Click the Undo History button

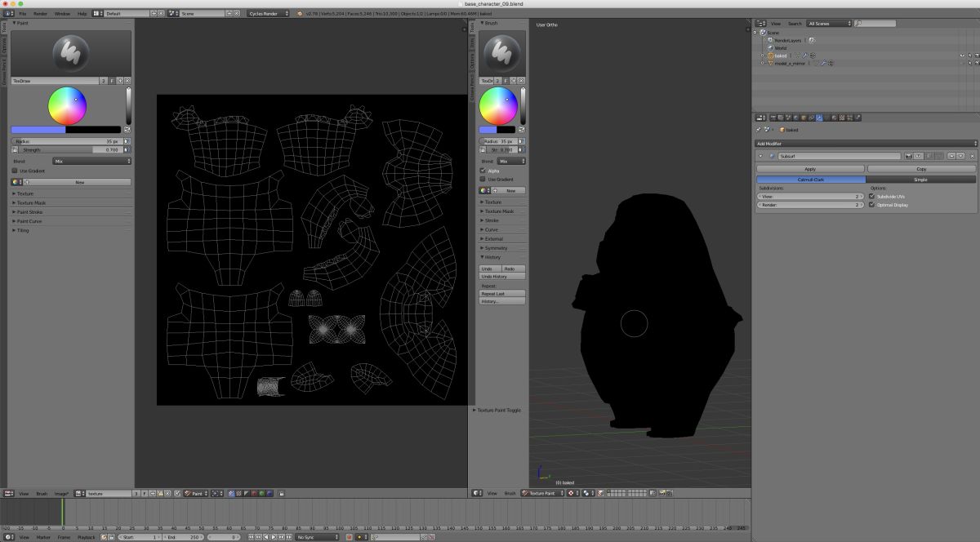coord(502,276)
